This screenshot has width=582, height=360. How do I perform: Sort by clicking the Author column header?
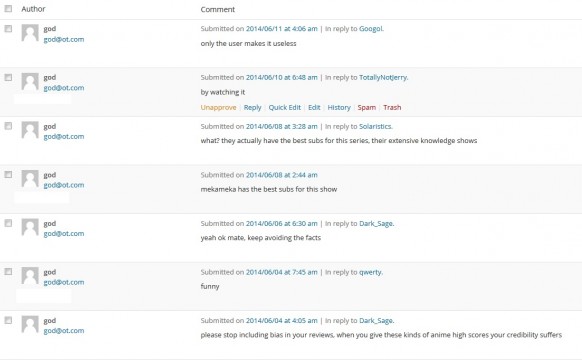(x=33, y=9)
